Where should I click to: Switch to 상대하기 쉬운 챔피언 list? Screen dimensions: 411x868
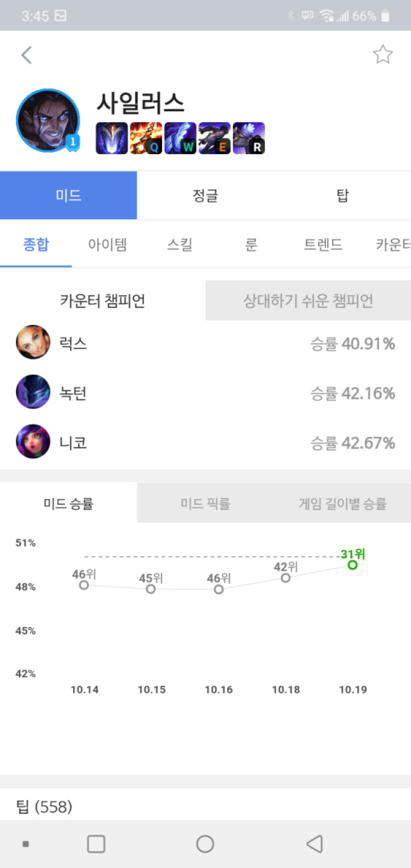click(308, 301)
